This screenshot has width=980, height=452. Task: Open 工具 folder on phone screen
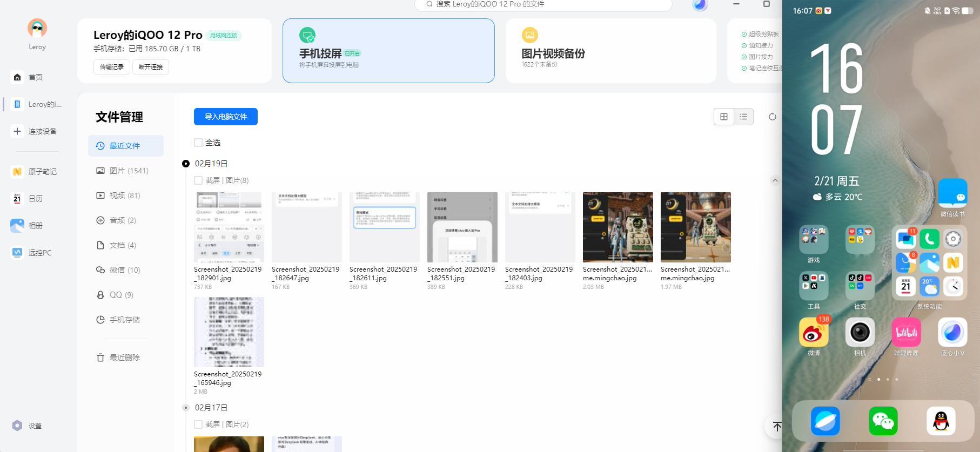[814, 286]
